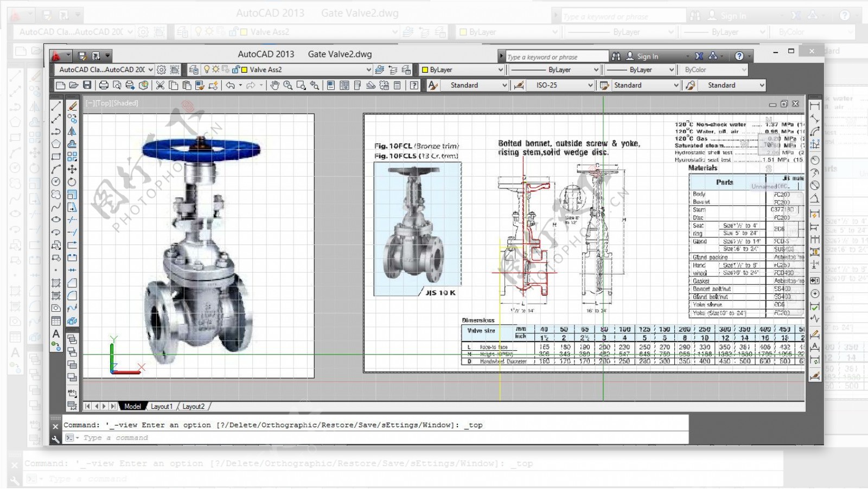This screenshot has height=489, width=868.
Task: Select the Multiline Text A tool
Action: [56, 334]
